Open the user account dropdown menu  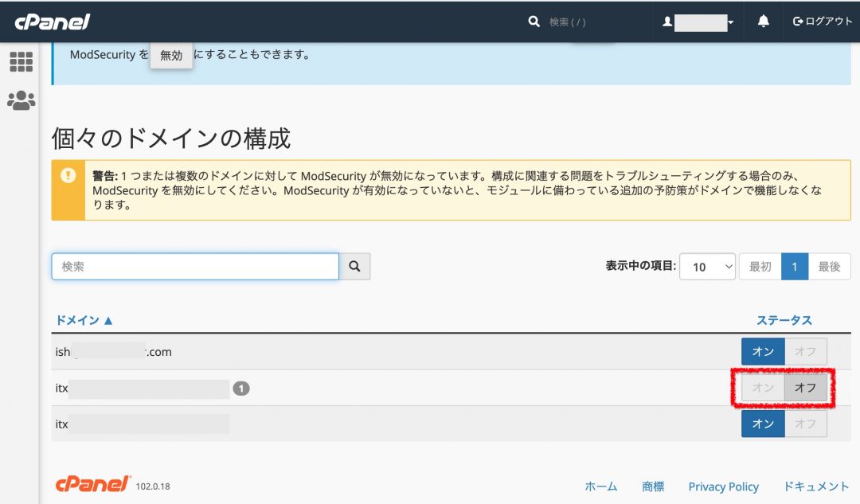[698, 21]
